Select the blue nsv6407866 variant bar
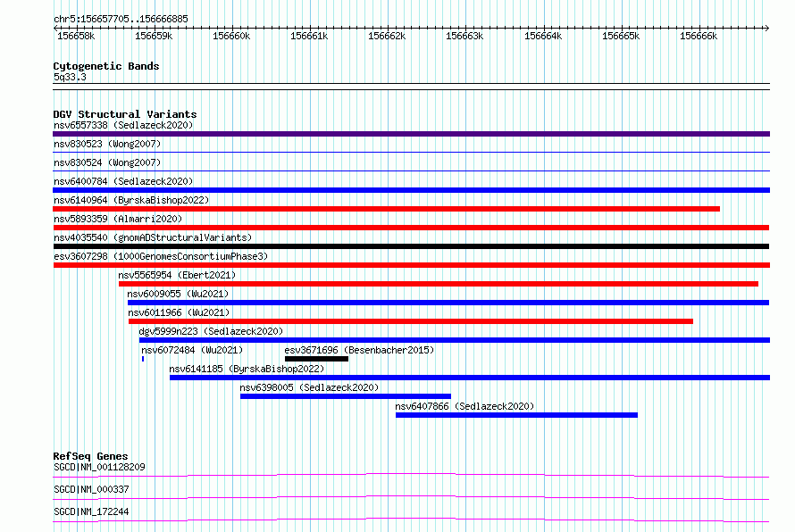The width and height of the screenshot is (795, 532). pos(516,415)
